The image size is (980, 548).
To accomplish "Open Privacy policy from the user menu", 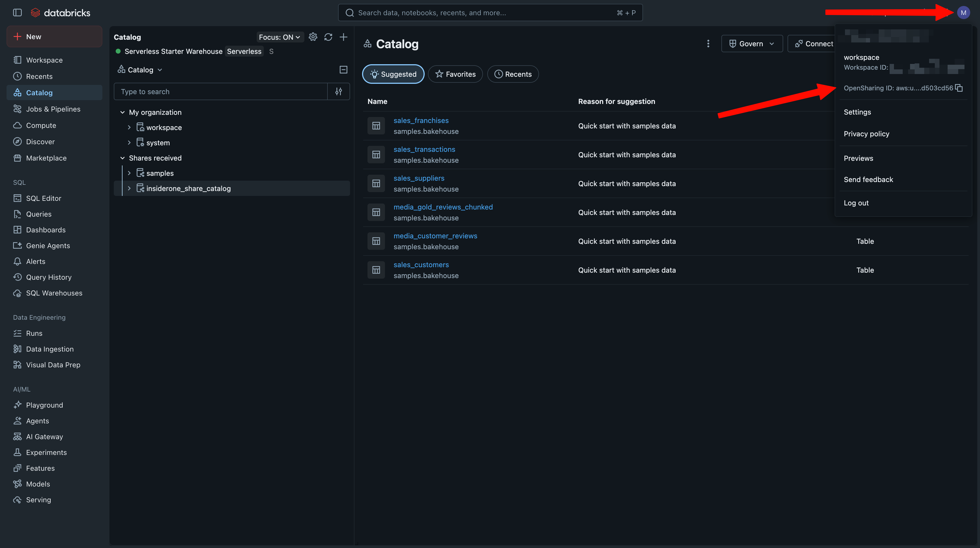I will coord(903,134).
